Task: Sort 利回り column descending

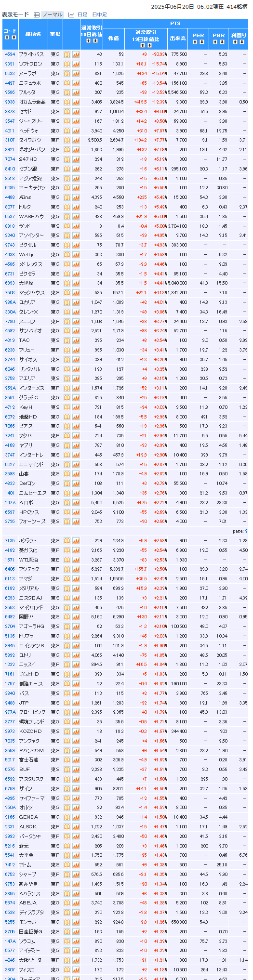Action: [x=241, y=42]
